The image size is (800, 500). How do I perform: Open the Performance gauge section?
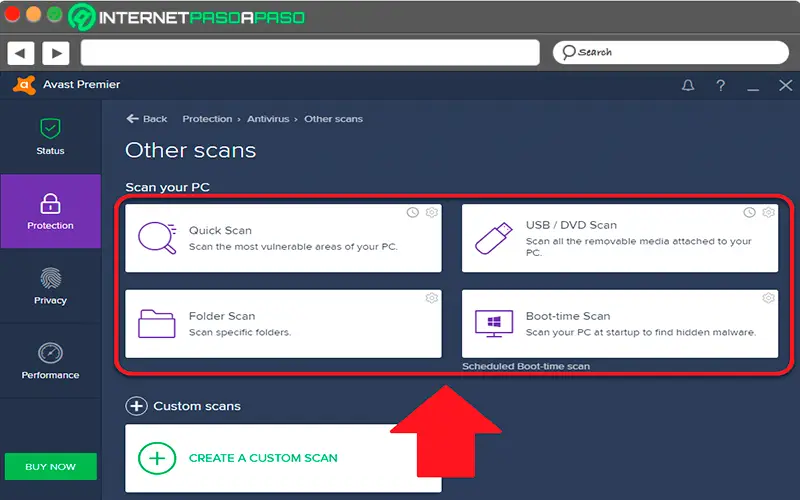point(50,361)
